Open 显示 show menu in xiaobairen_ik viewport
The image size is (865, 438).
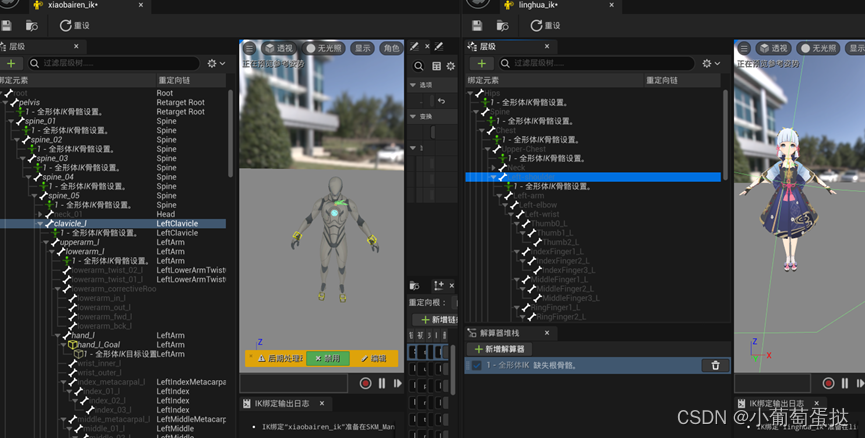click(x=362, y=49)
